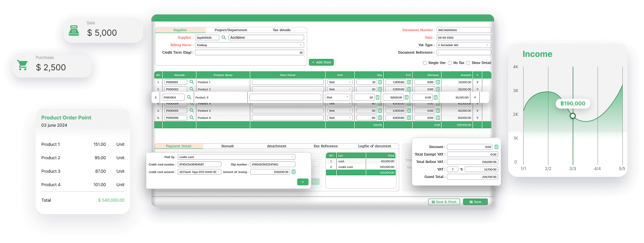The image size is (644, 243).
Task: Click the shopping cart Purchase icon
Action: coord(23,65)
